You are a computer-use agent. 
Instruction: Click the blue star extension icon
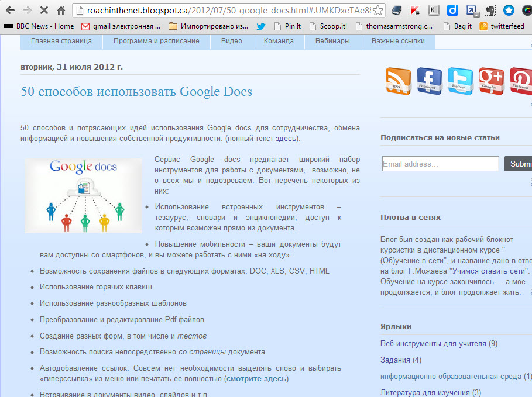[508, 11]
